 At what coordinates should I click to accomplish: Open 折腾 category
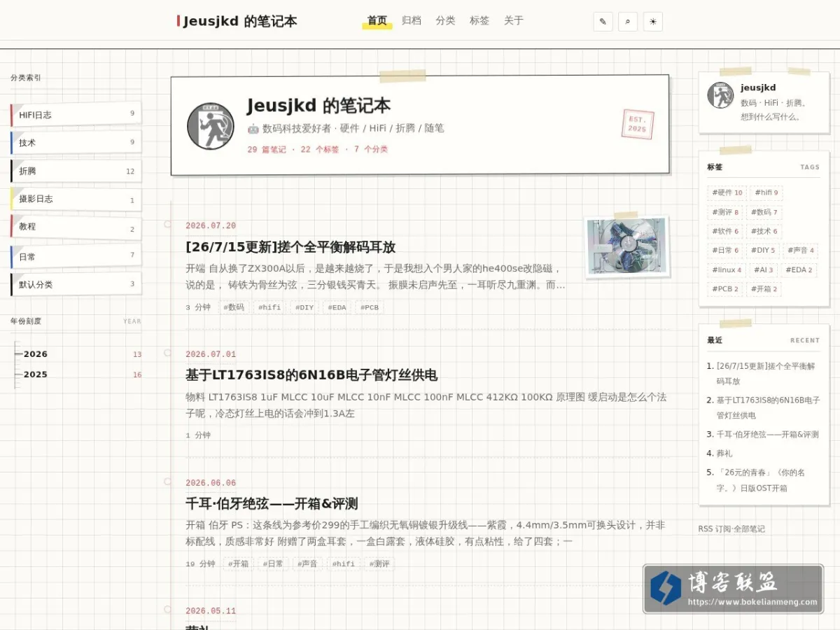[x=76, y=171]
